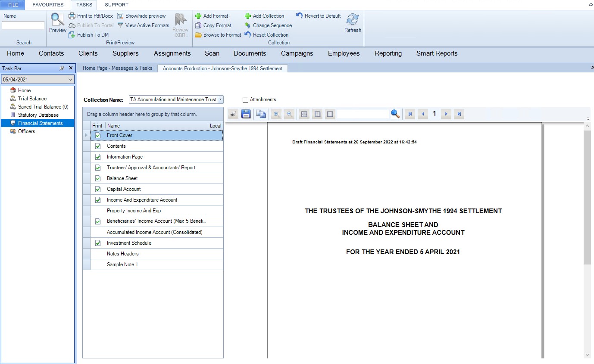Viewport: 594px width, 364px height.
Task: Open Trial Balance in the Task Bar
Action: coord(32,99)
